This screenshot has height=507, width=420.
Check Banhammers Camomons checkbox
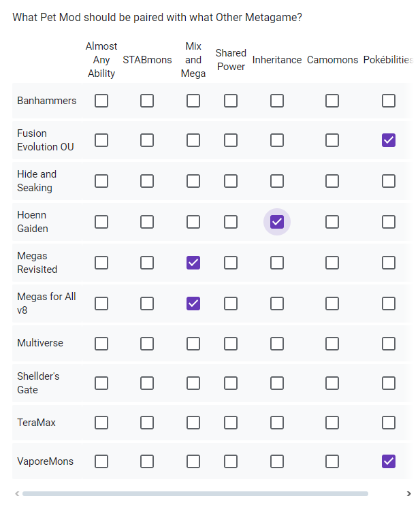pyautogui.click(x=332, y=101)
